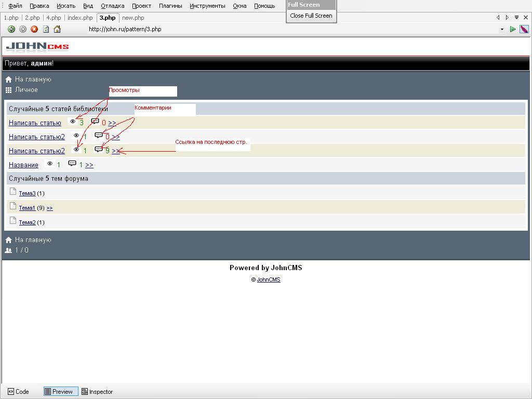Screen dimensions: 532x399
Task: Click the Название article link
Action: [23, 165]
